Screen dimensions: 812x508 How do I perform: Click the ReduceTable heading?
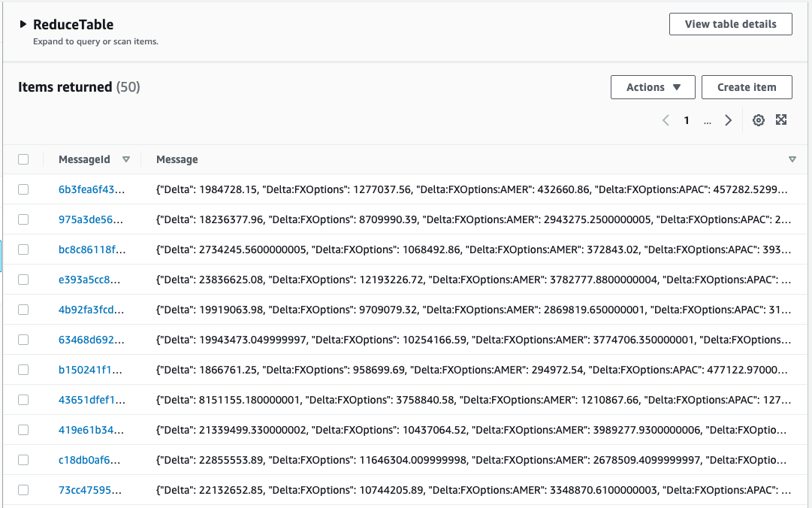pyautogui.click(x=73, y=24)
